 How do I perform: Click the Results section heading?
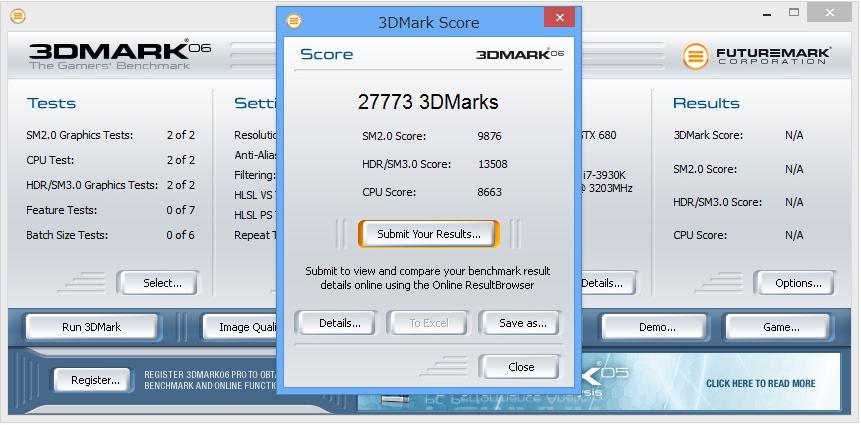click(x=706, y=103)
